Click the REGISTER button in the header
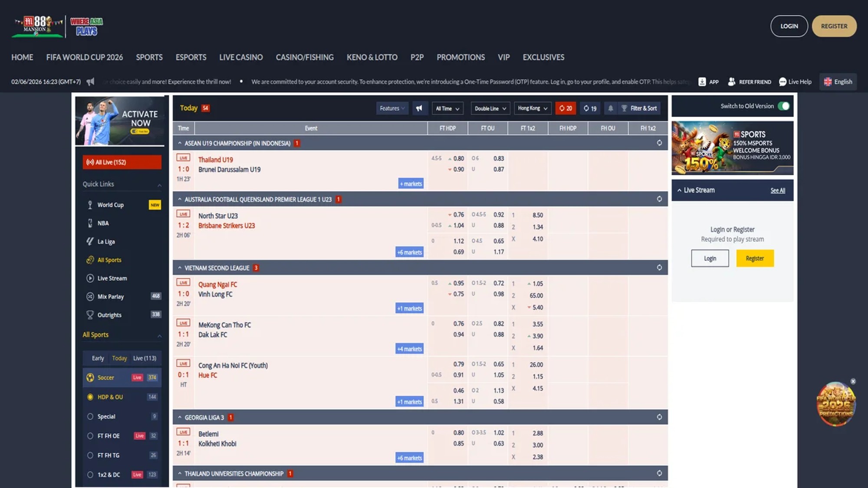 tap(834, 26)
